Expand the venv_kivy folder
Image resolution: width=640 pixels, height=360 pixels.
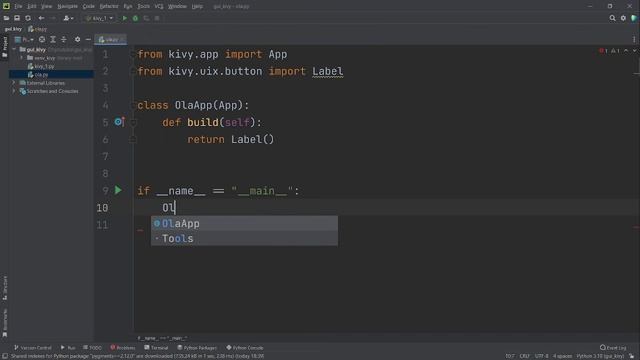[22, 58]
